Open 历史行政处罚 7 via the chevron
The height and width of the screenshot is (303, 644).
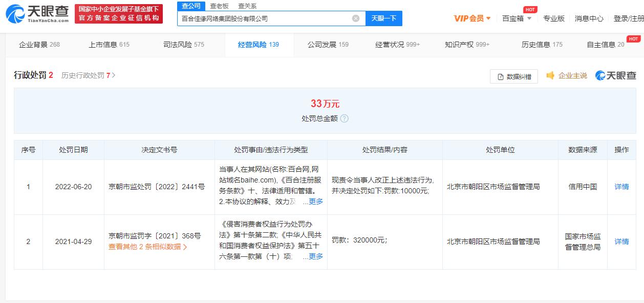click(x=114, y=75)
